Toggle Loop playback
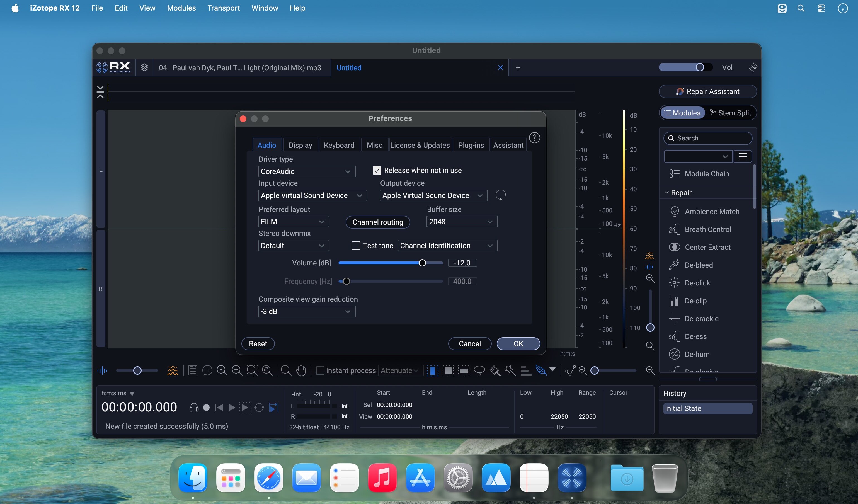This screenshot has height=504, width=858. (259, 408)
